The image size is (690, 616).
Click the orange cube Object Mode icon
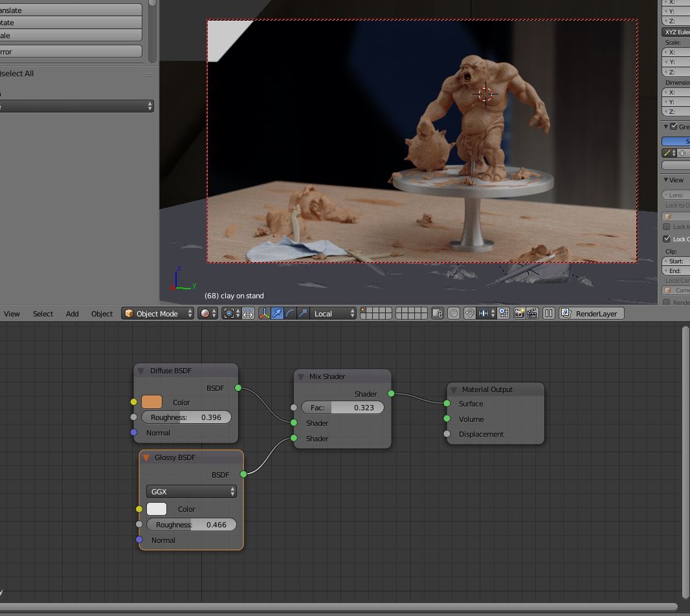[x=129, y=313]
